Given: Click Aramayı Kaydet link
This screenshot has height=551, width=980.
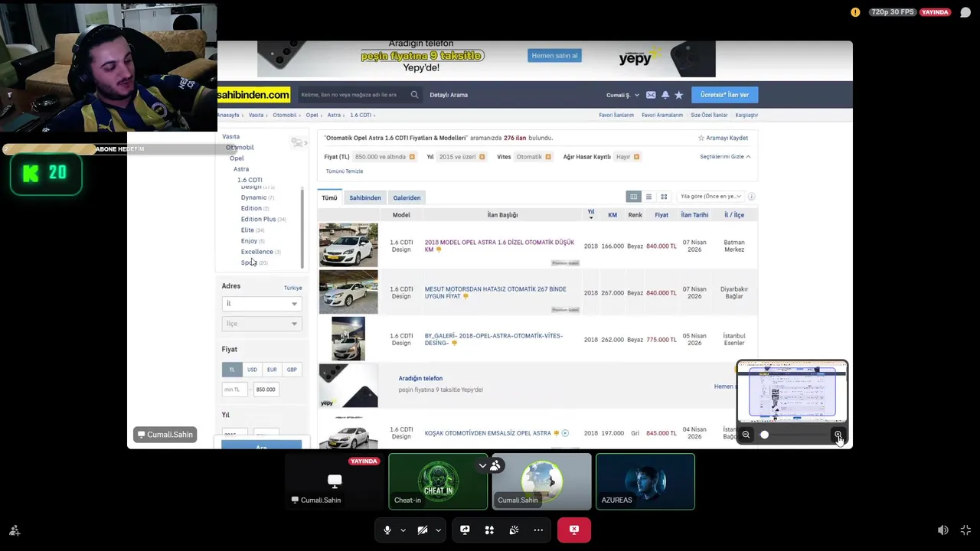Looking at the screenshot, I should point(723,138).
